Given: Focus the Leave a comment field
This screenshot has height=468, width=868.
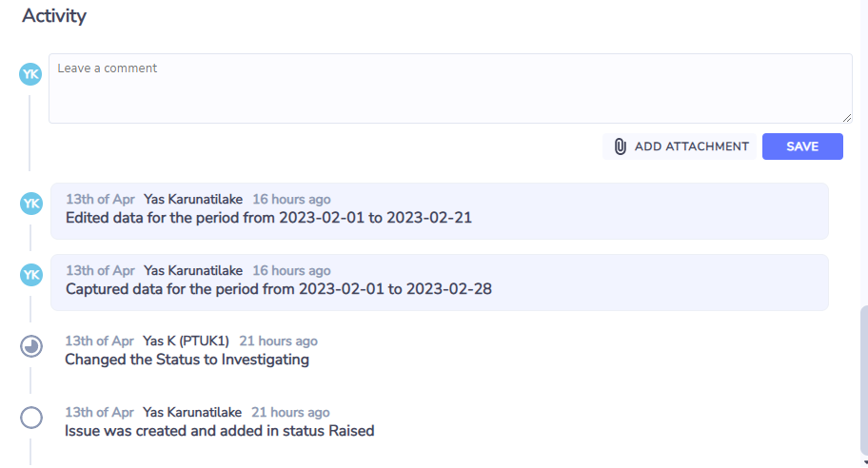Looking at the screenshot, I should click(450, 88).
